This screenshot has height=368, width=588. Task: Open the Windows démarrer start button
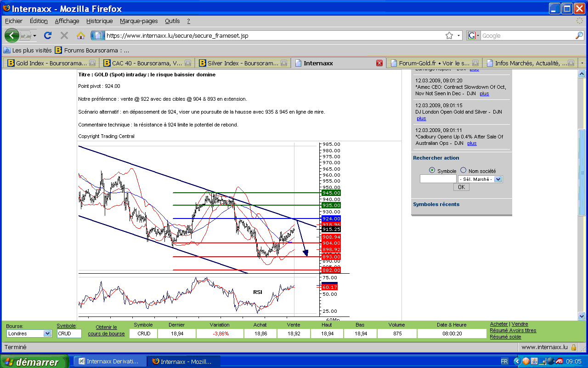(x=34, y=362)
